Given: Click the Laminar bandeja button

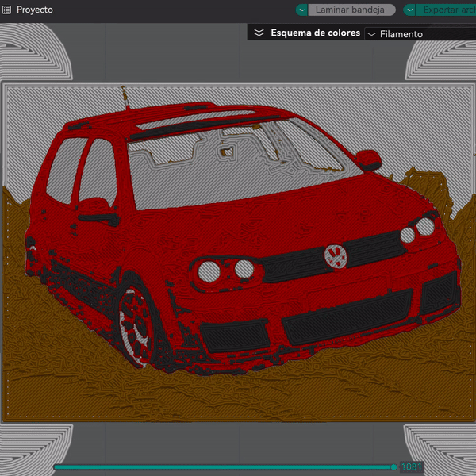Looking at the screenshot, I should tap(350, 10).
